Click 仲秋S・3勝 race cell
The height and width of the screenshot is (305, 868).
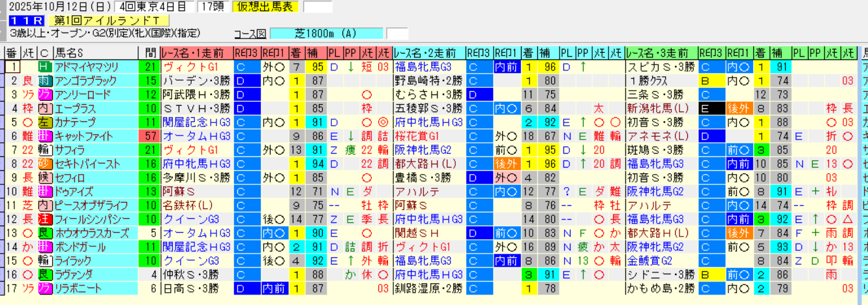point(197,275)
